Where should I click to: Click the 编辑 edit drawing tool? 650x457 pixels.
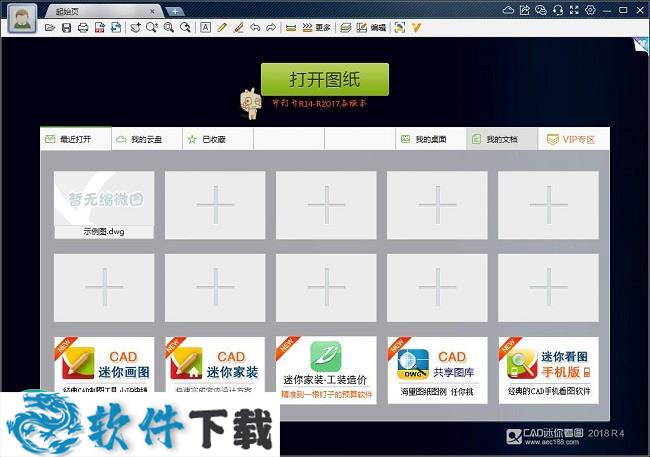point(371,28)
